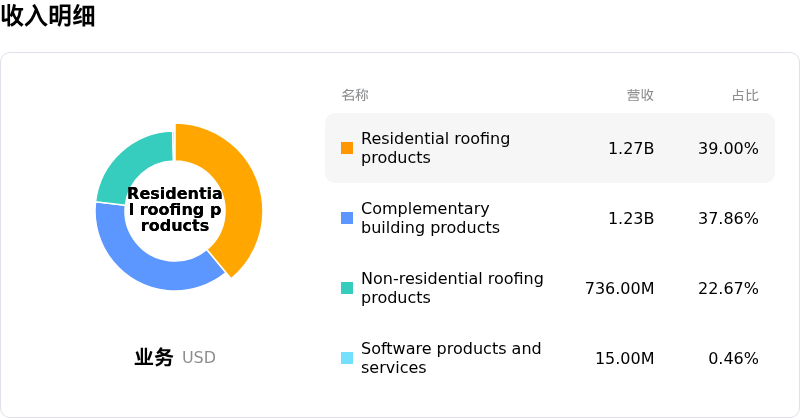Click the teal Non-residential roofing legend swatch

point(347,288)
